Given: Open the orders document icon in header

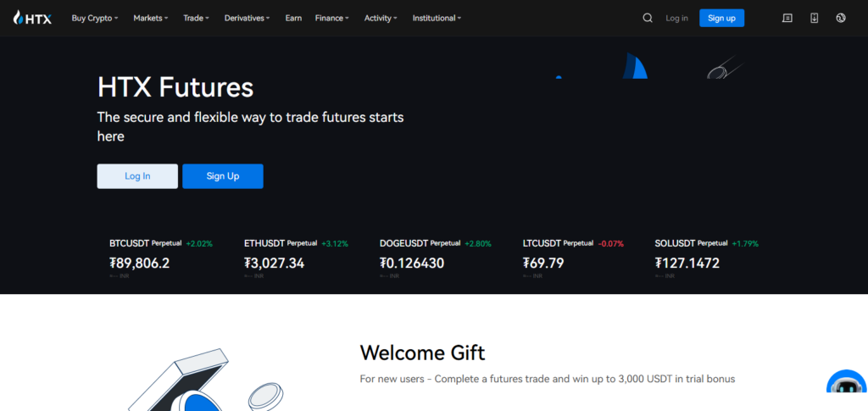Looking at the screenshot, I should [x=787, y=19].
